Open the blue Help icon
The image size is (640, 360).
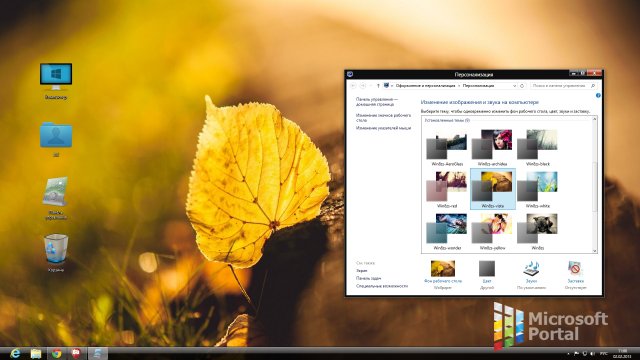pyautogui.click(x=598, y=96)
